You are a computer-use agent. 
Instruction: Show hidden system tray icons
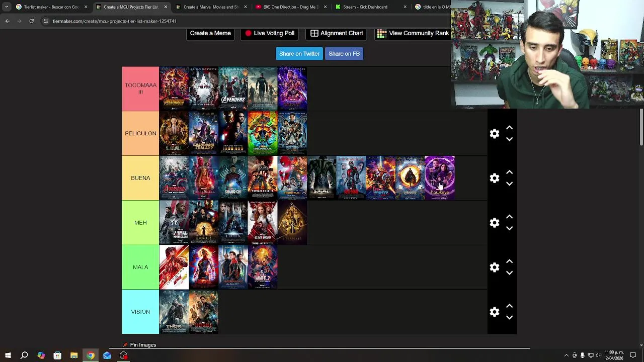[x=567, y=355]
